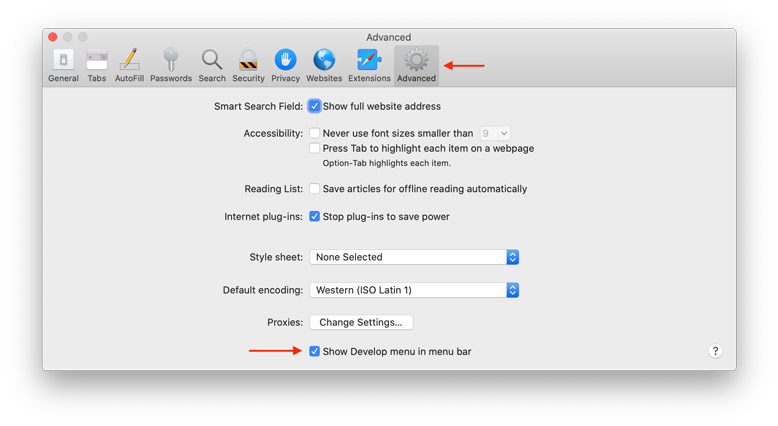Click the Style sheet label

(276, 257)
